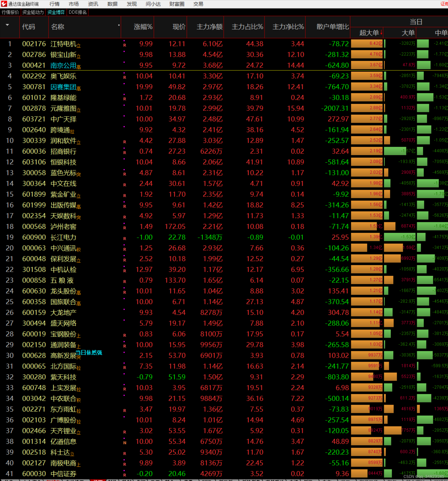
Task: Click the 当日依然强 annotation label
Action: [x=89, y=353]
